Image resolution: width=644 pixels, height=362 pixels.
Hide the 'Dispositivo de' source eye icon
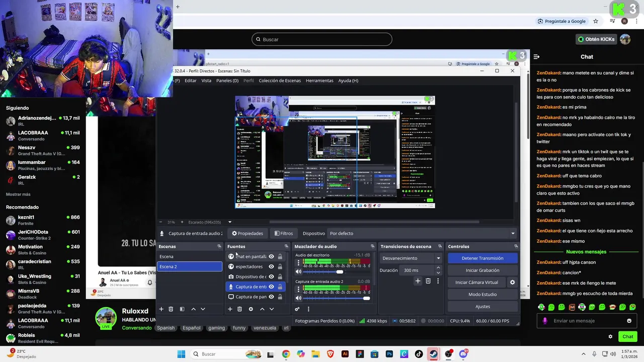tap(271, 277)
